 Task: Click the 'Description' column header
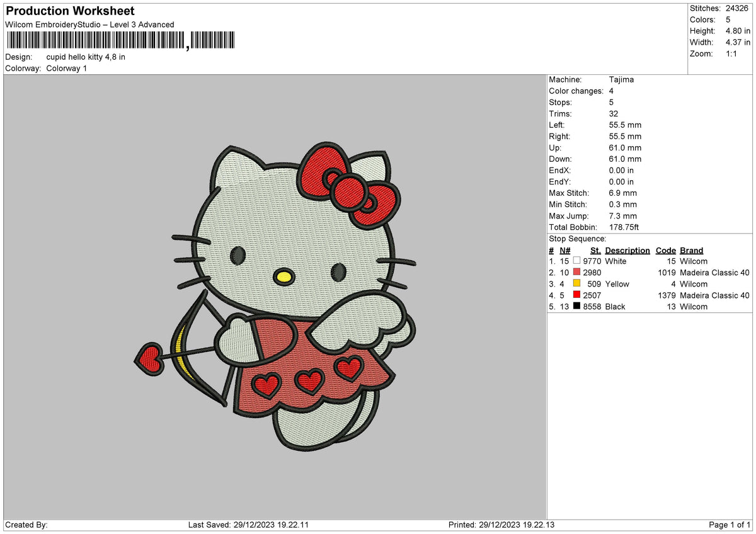[627, 250]
